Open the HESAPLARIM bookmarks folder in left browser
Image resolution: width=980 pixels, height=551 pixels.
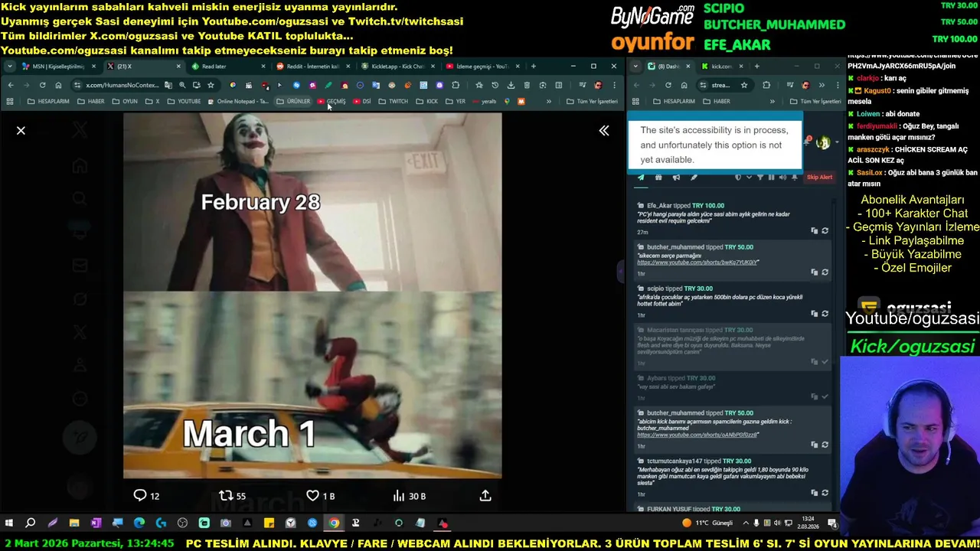tap(47, 101)
